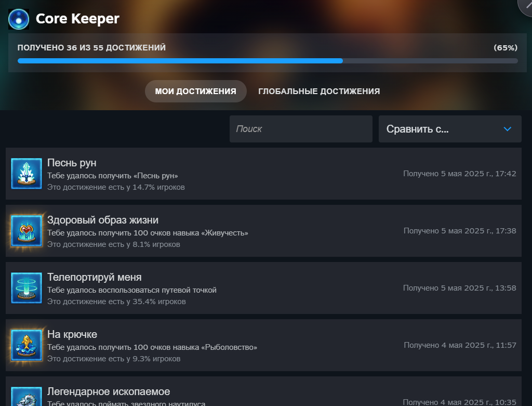Switch to Глобальные достижения tab
The width and height of the screenshot is (532, 406).
(x=319, y=91)
